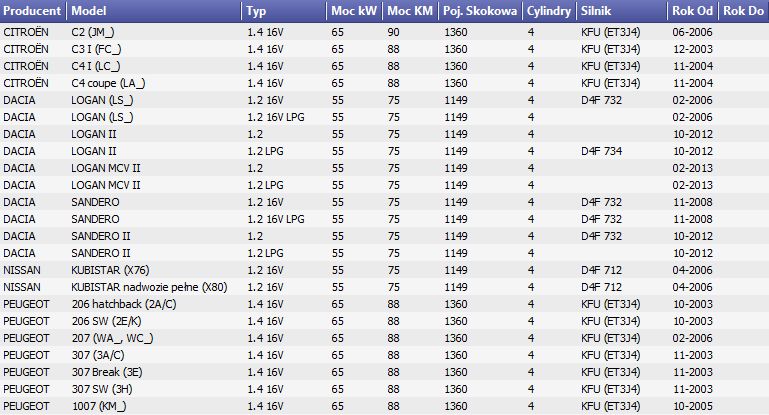The width and height of the screenshot is (769, 415).
Task: Sort by Poj. Skokowa column header
Action: pos(481,11)
